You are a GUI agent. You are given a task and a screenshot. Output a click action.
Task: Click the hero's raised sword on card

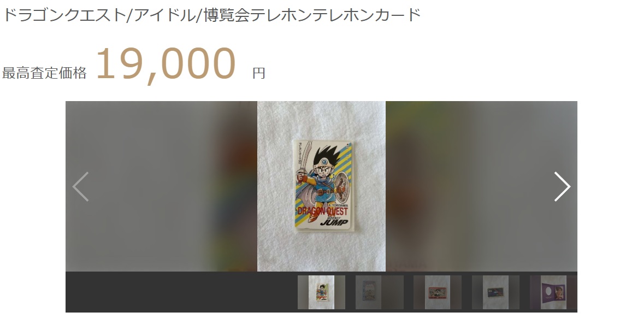tap(306, 157)
